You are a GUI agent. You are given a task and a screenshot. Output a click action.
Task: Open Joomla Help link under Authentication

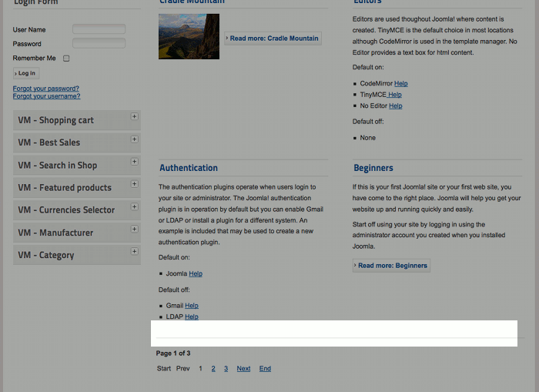(196, 273)
